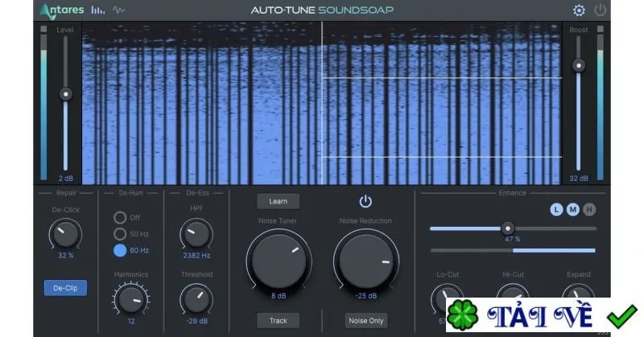The height and width of the screenshot is (337, 644).
Task: Click the Boost slider handle
Action: (x=578, y=66)
